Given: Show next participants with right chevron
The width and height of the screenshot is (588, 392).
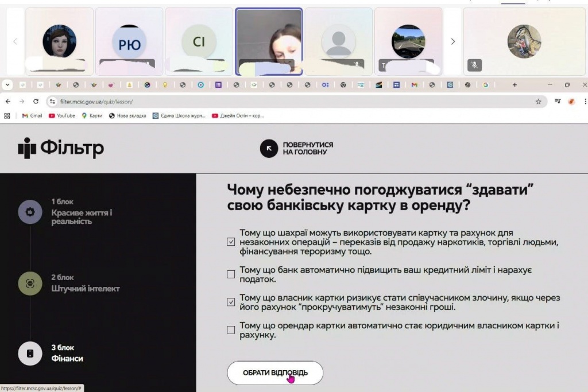Looking at the screenshot, I should click(x=453, y=41).
